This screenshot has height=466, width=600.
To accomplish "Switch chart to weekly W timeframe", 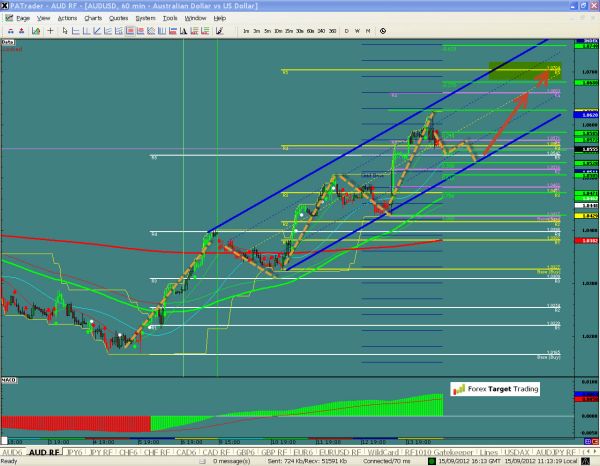I will (355, 32).
